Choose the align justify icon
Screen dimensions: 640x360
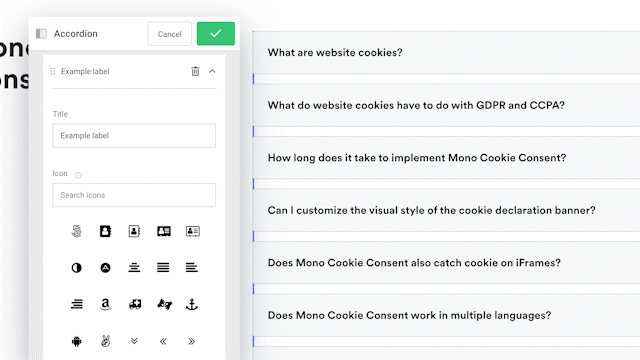coord(163,268)
